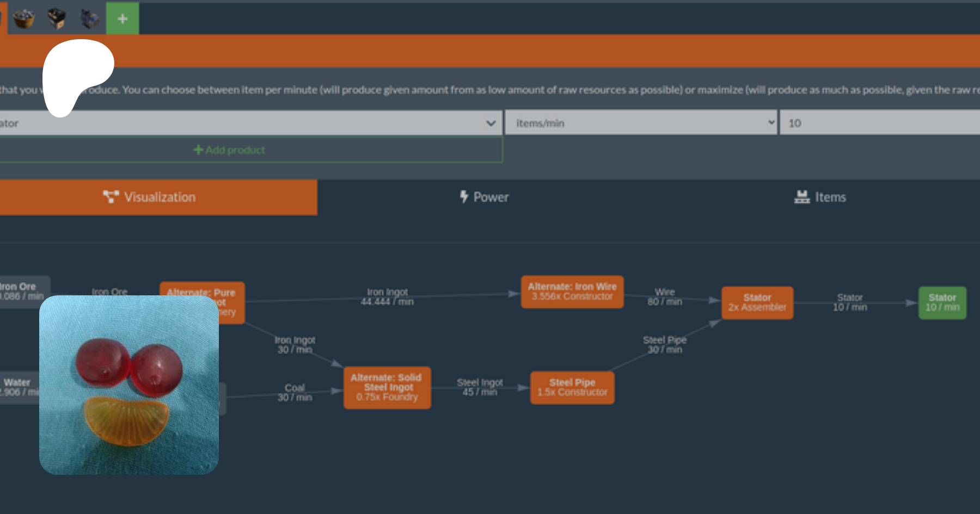Click the gummy candy face picture
This screenshot has width=980, height=514.
tap(129, 385)
